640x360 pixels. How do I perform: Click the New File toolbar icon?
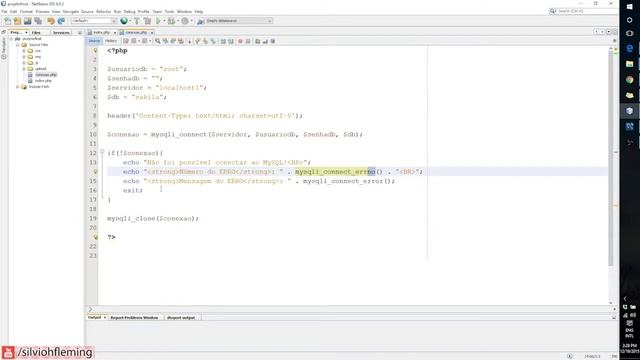coord(8,21)
